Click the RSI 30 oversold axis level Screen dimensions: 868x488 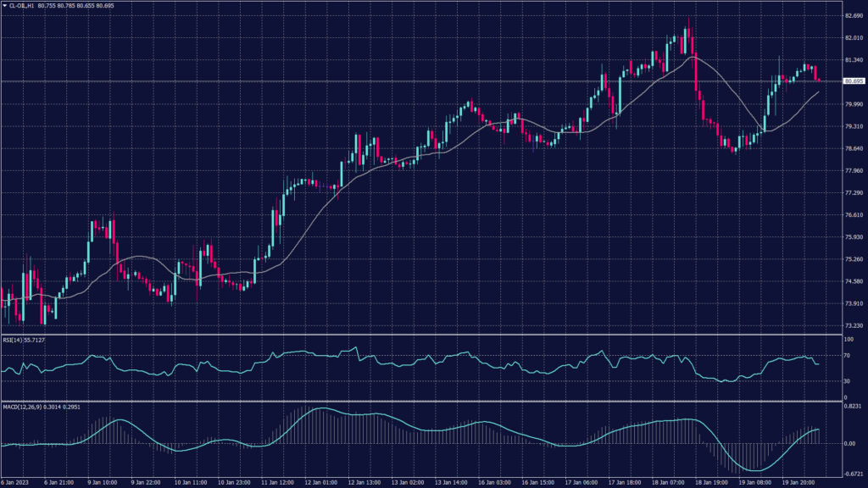pyautogui.click(x=846, y=382)
